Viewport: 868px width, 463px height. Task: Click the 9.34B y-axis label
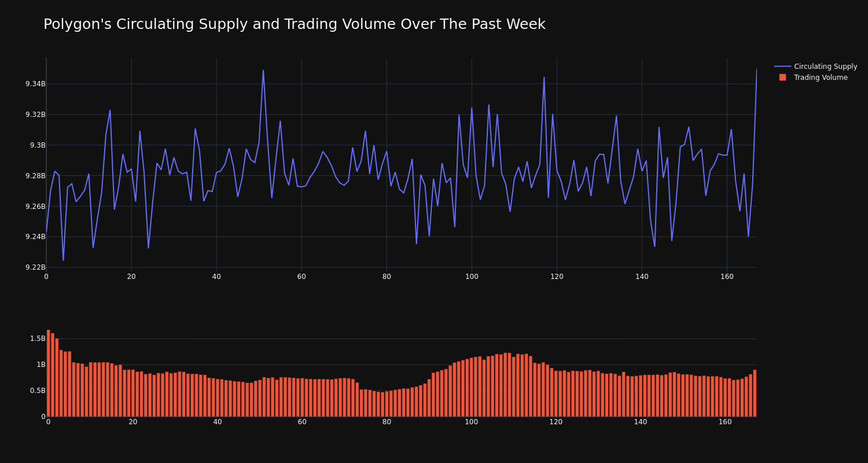pyautogui.click(x=35, y=84)
